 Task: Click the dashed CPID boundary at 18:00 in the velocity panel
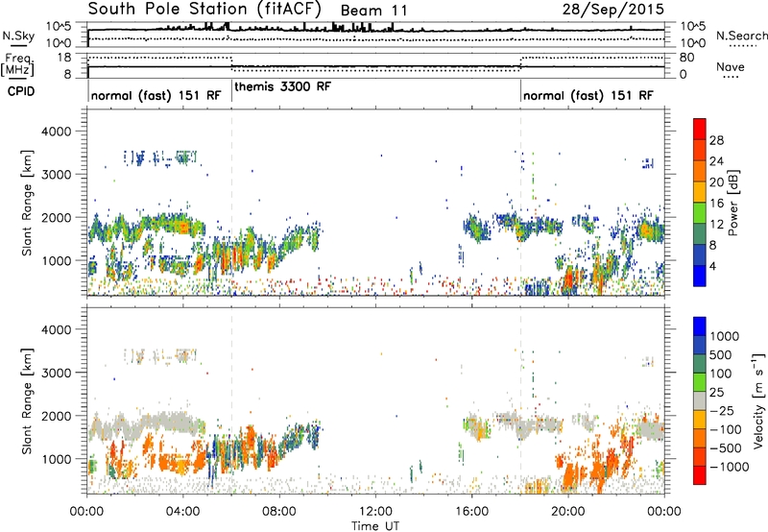click(x=520, y=401)
